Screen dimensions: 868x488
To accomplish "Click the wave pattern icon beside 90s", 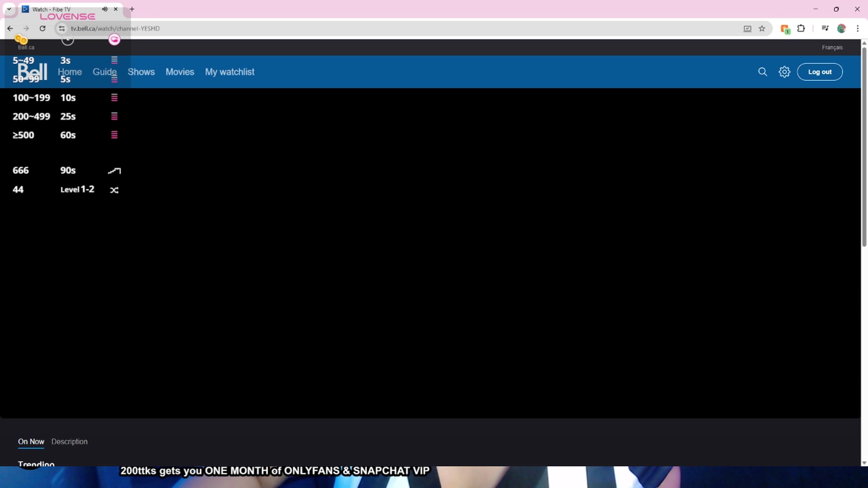I will coord(114,171).
